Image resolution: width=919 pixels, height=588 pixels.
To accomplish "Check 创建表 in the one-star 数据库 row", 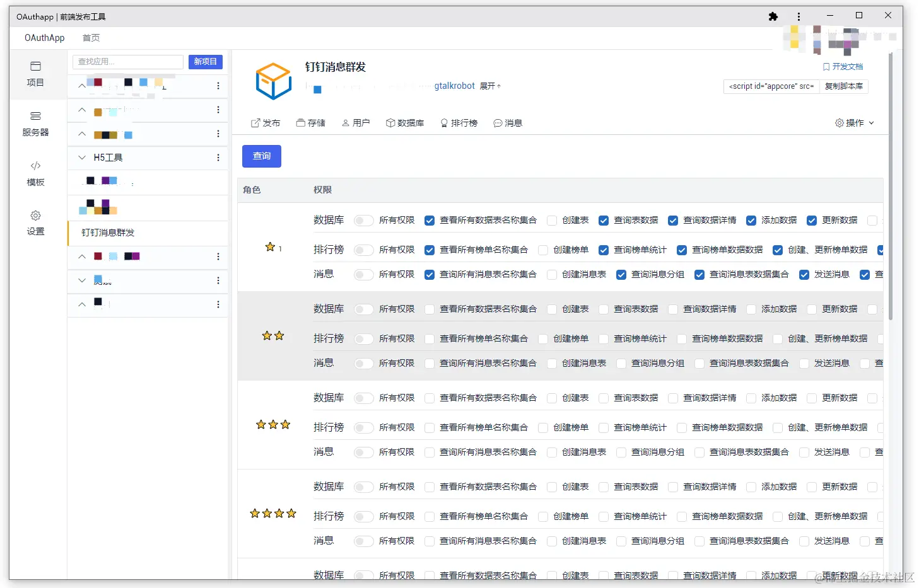I will point(552,221).
